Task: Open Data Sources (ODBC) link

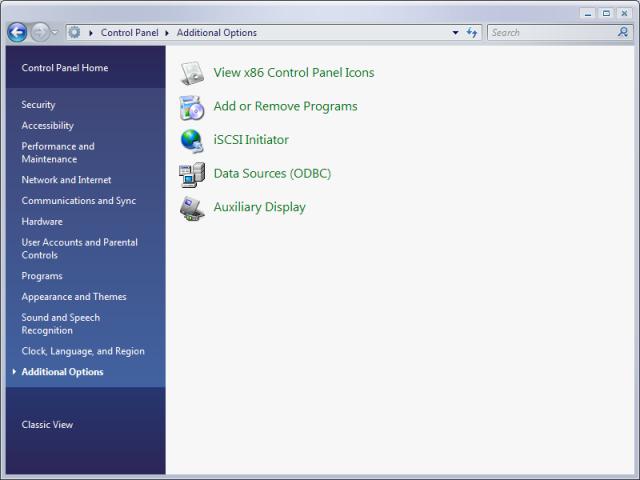Action: [x=272, y=174]
